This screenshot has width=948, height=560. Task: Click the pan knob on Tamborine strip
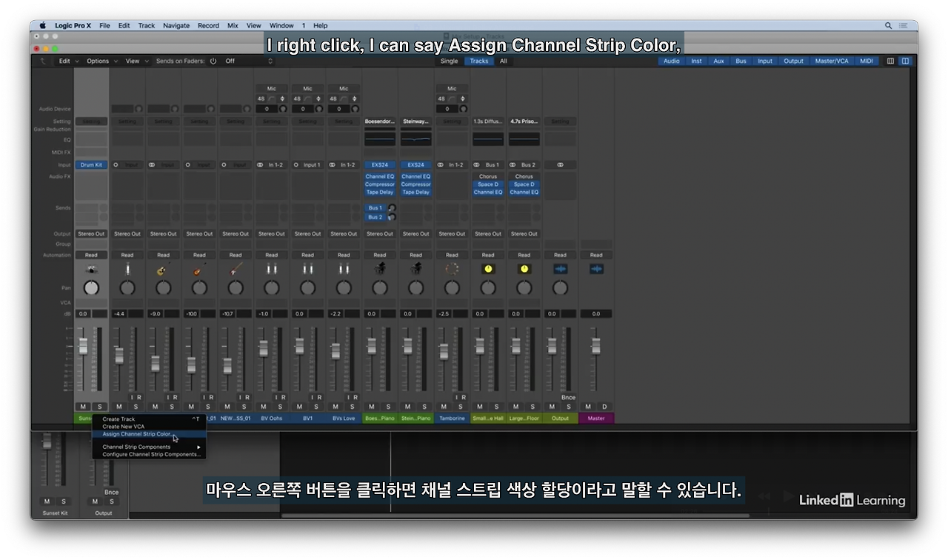[452, 287]
